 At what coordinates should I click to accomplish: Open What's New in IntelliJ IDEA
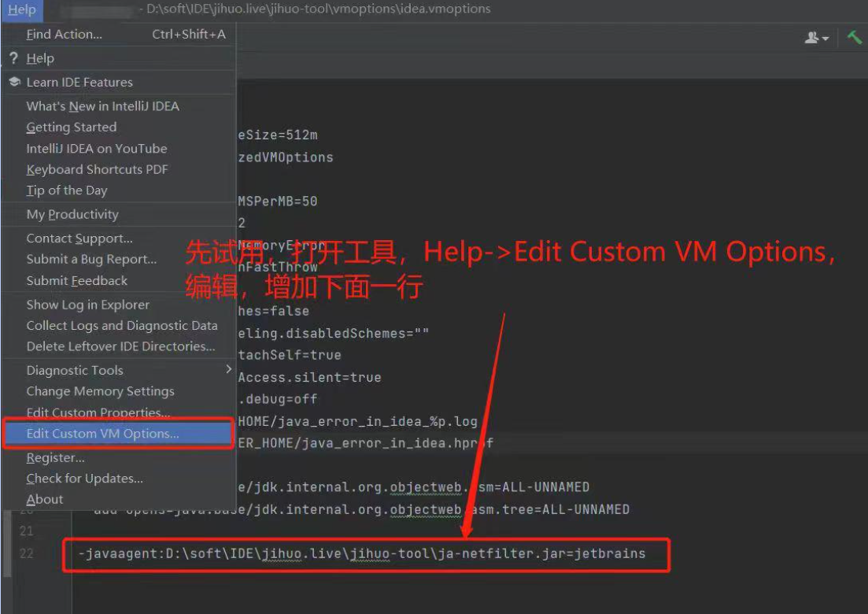[102, 106]
